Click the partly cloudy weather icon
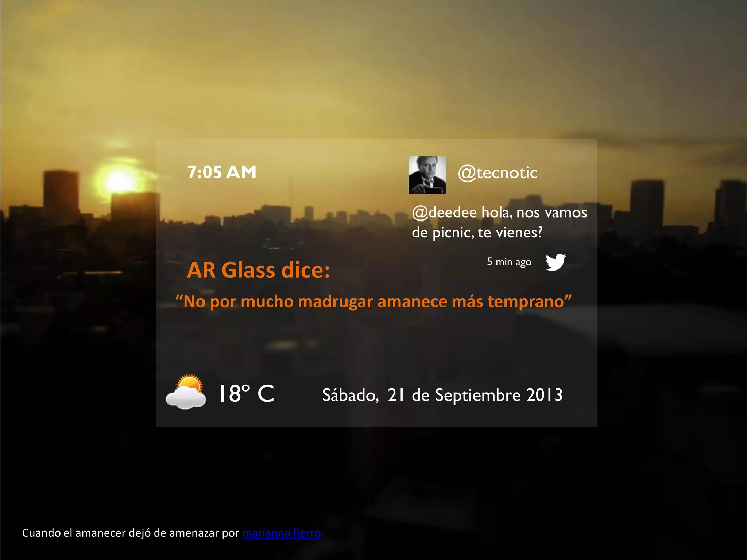 pyautogui.click(x=186, y=392)
